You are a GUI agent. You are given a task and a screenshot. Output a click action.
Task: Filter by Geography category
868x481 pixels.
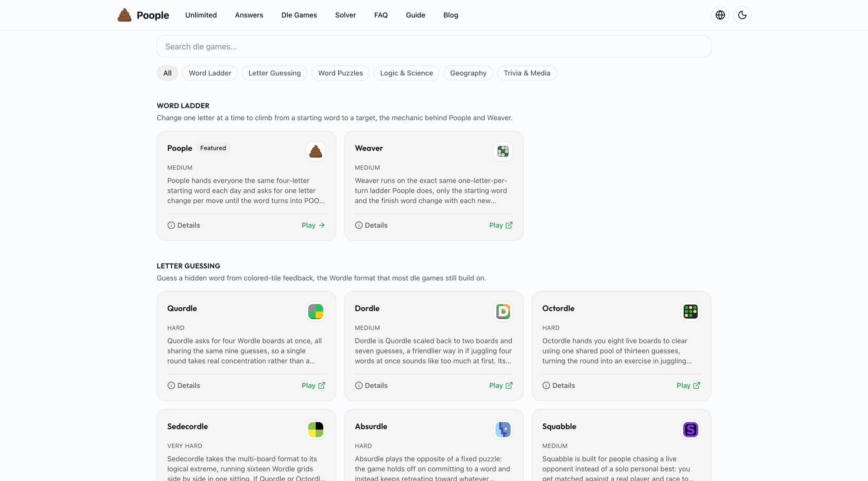(x=468, y=73)
